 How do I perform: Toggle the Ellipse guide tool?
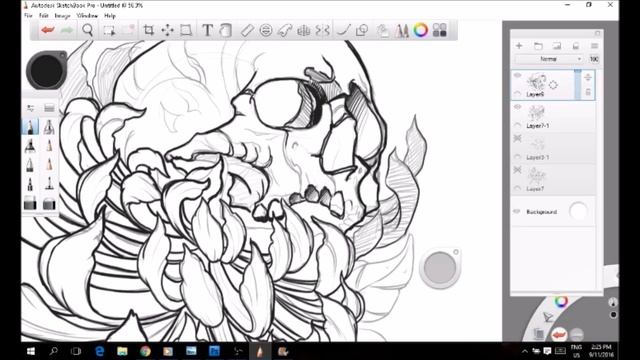[x=266, y=30]
